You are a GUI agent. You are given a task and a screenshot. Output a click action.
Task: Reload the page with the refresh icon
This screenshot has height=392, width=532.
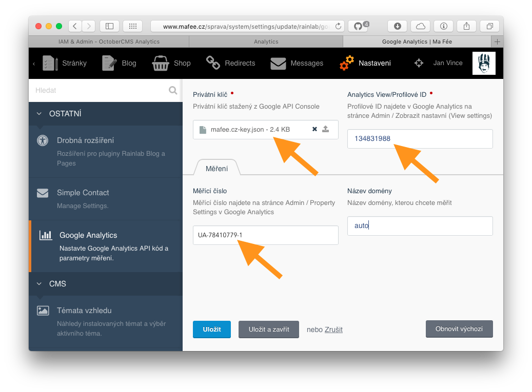click(338, 26)
